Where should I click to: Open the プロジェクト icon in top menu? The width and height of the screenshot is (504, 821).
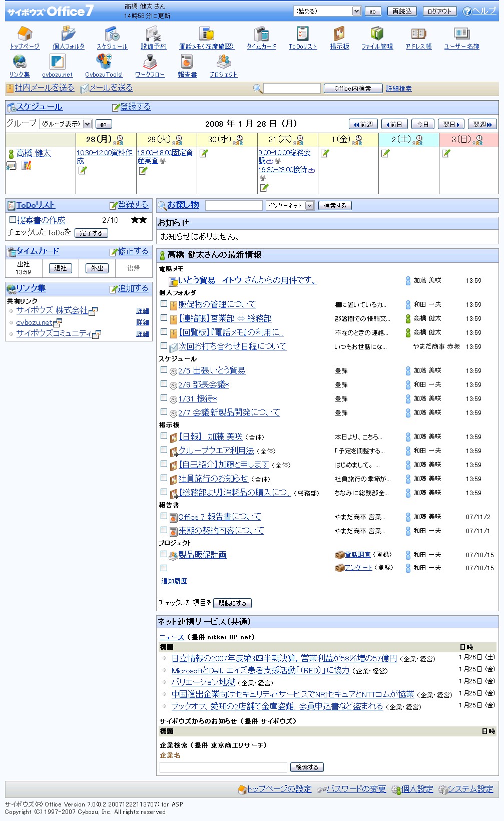223,62
